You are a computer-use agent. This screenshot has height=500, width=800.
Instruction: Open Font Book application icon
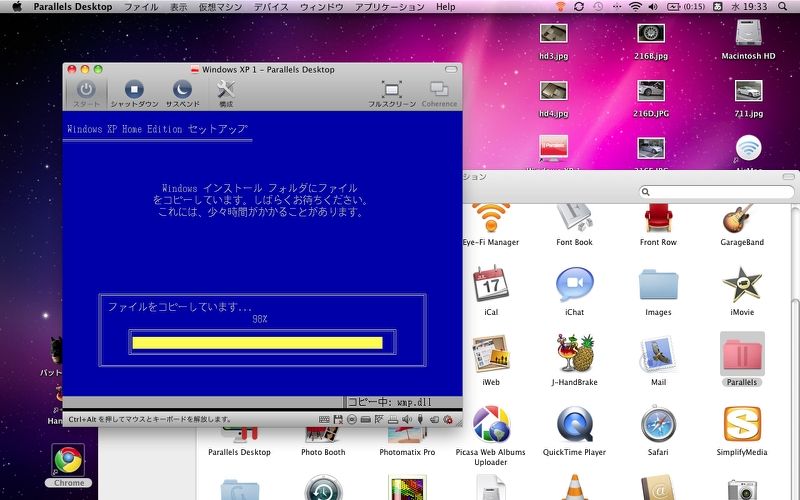[x=574, y=218]
